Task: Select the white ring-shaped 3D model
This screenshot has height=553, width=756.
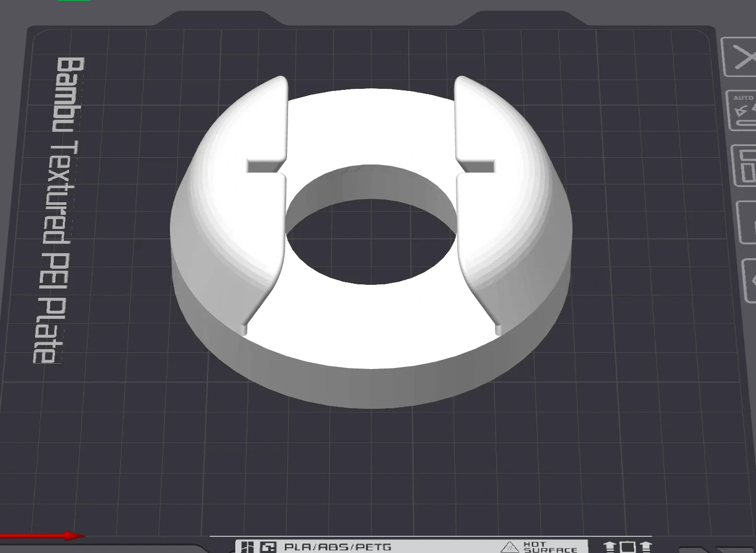Action: point(371,241)
